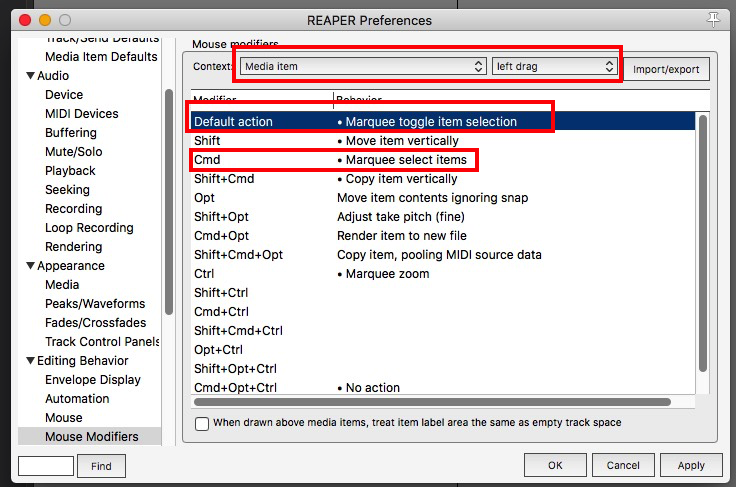Select Envelope Display in sidebar
Image resolution: width=736 pixels, height=487 pixels.
pyautogui.click(x=92, y=380)
